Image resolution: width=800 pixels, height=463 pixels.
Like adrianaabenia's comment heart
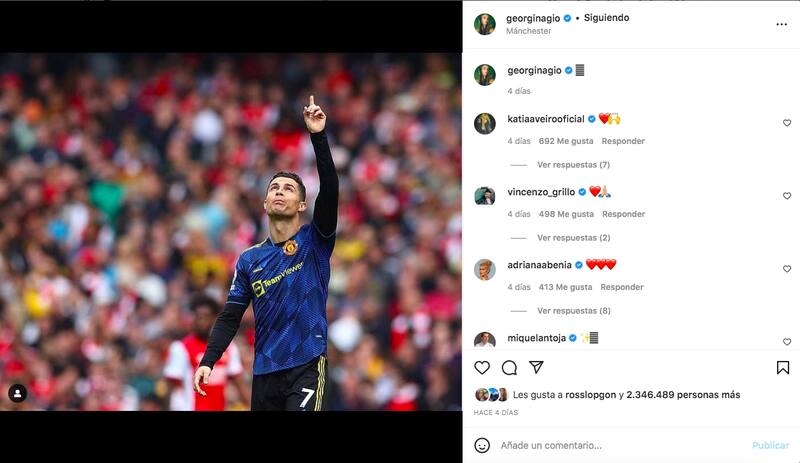click(787, 269)
